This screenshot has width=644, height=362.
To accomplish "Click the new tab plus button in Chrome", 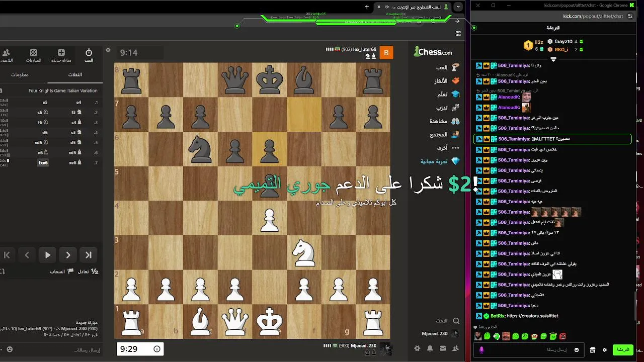I will [x=367, y=7].
